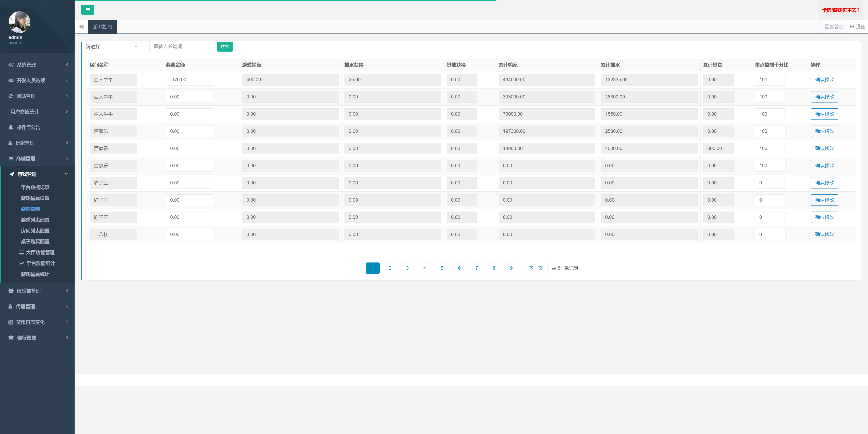Open 邮件与公告 bell menu item
Viewport: 868px width, 434px height.
click(28, 127)
